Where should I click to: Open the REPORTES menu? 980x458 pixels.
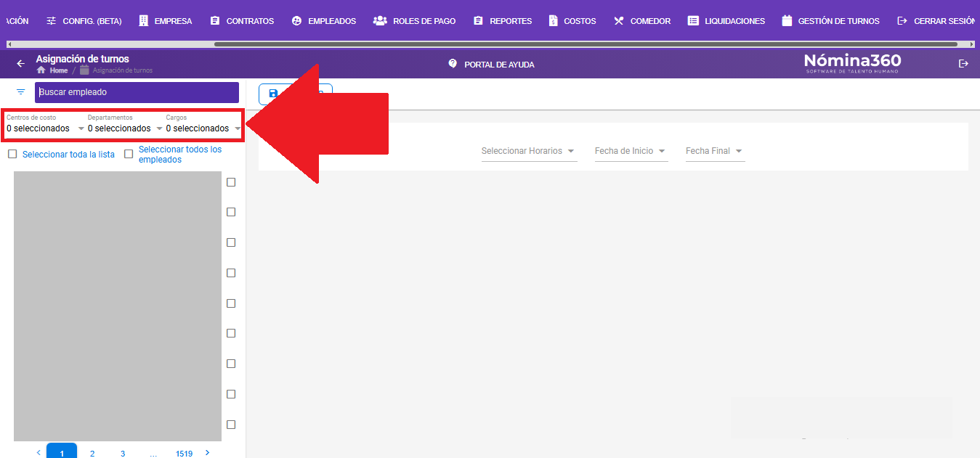pos(503,21)
